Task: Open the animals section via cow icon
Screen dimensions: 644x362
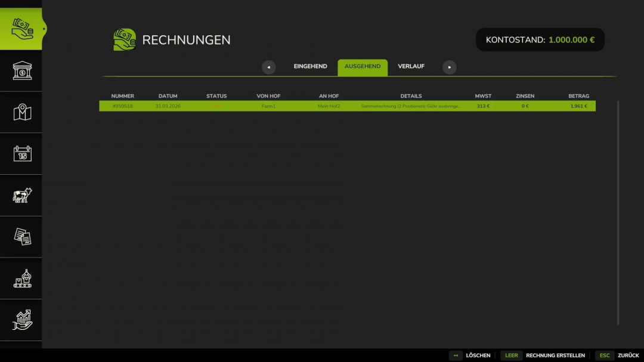Action: 21,195
